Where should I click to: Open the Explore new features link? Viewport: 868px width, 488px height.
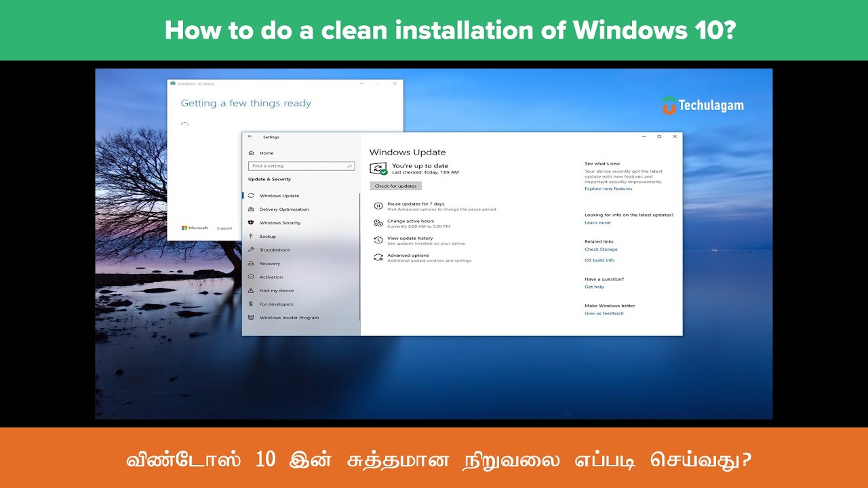click(608, 188)
